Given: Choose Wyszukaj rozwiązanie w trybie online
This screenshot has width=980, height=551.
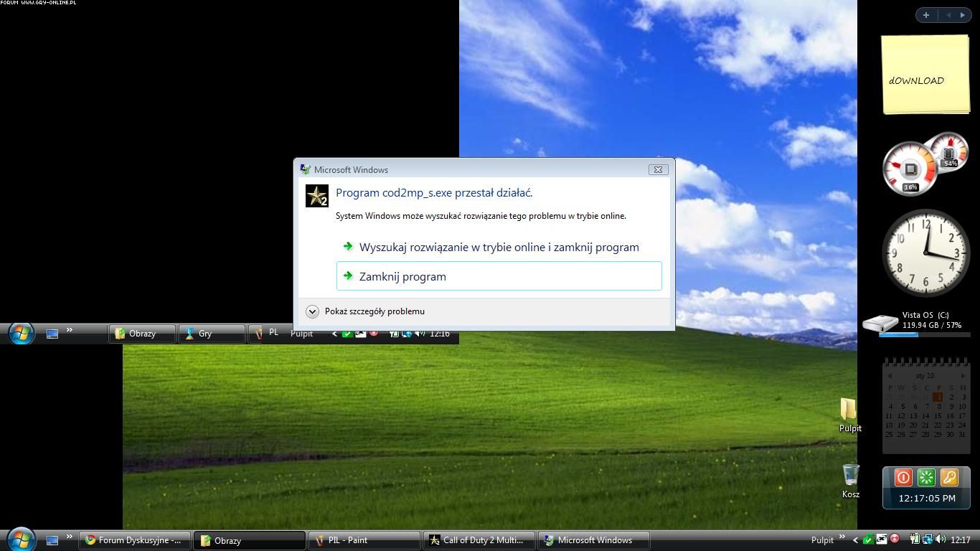Looking at the screenshot, I should tap(498, 247).
